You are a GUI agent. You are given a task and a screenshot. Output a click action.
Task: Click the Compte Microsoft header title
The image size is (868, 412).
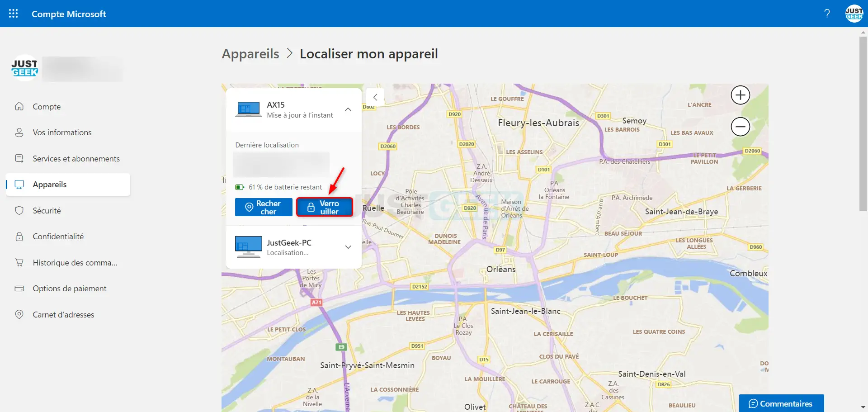(x=69, y=14)
